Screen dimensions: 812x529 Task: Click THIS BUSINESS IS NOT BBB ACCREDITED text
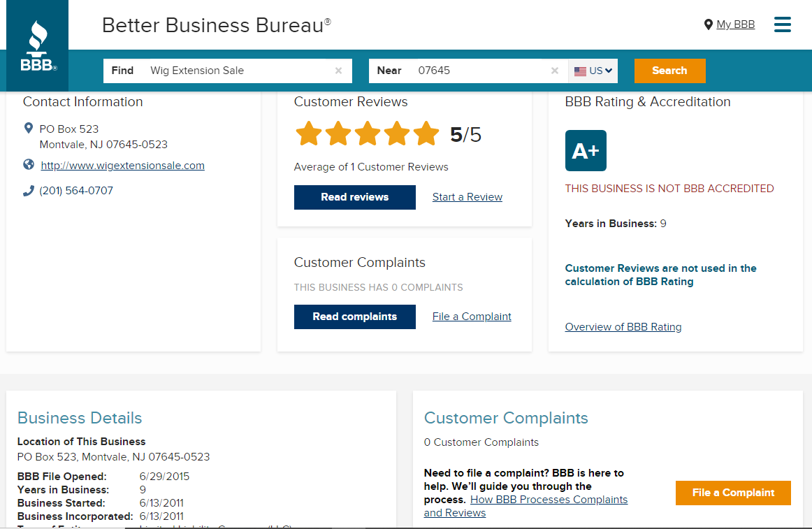[x=669, y=189]
